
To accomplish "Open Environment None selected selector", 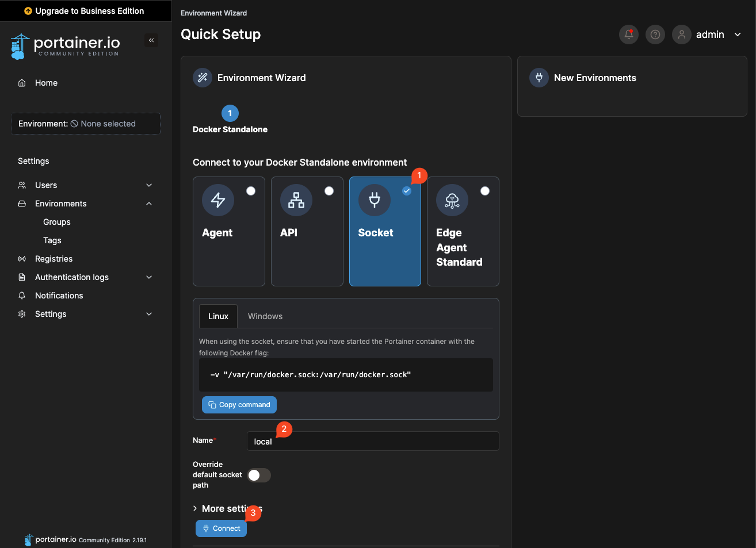I will pyautogui.click(x=86, y=124).
